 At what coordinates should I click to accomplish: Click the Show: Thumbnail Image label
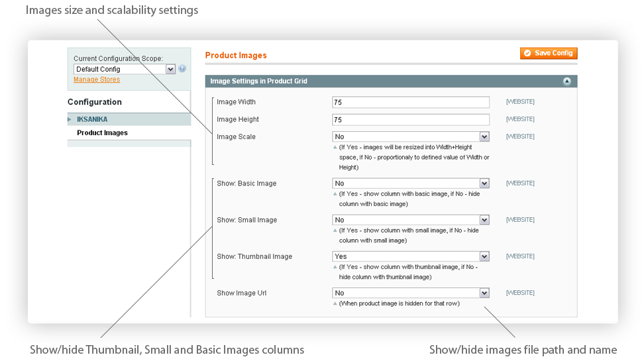tap(254, 256)
